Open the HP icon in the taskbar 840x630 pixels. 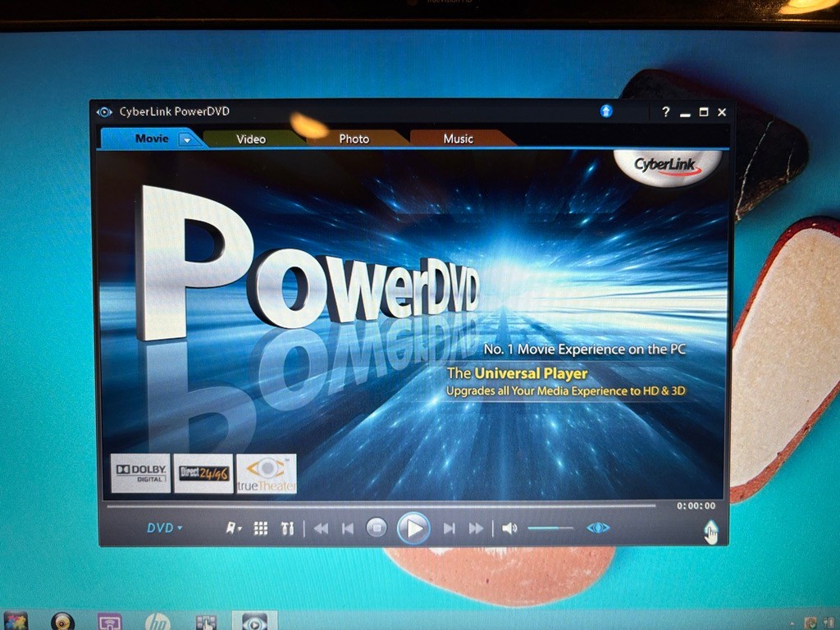(157, 622)
